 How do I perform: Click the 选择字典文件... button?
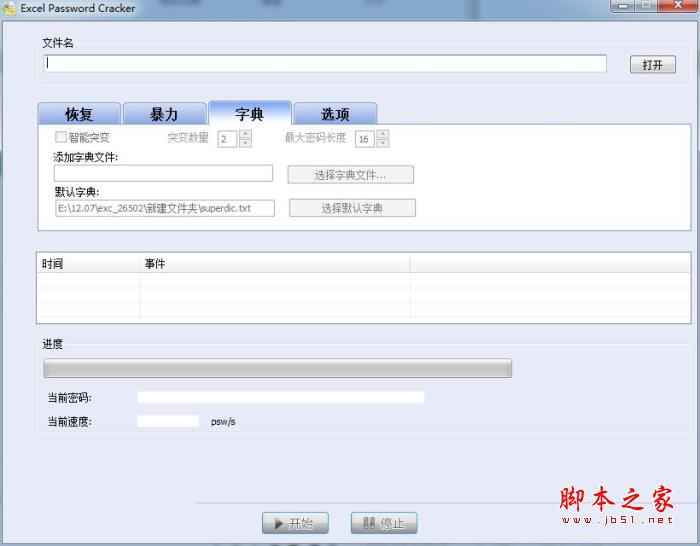pyautogui.click(x=350, y=175)
